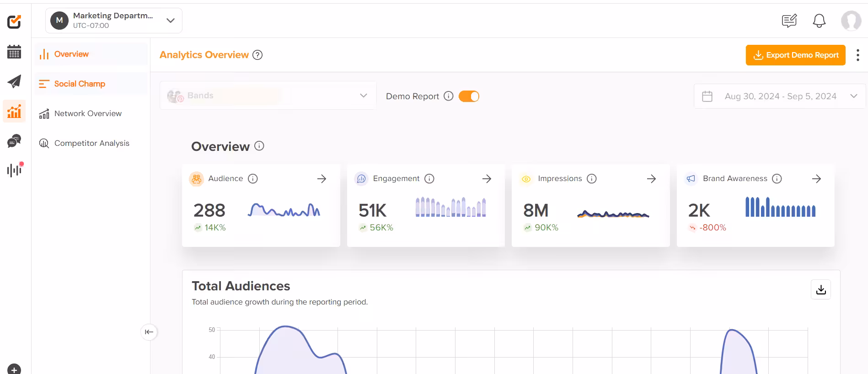Collapse the sidebar panel arrow
The image size is (868, 374).
point(149,332)
